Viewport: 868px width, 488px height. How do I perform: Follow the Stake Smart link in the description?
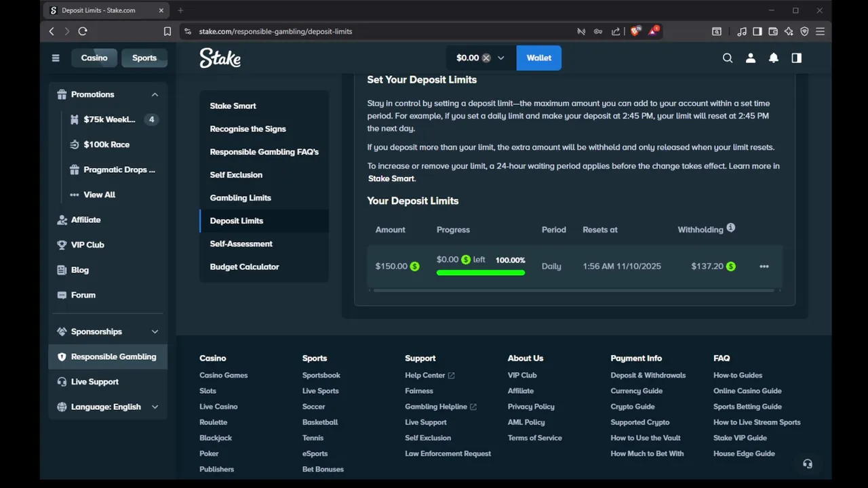[391, 179]
